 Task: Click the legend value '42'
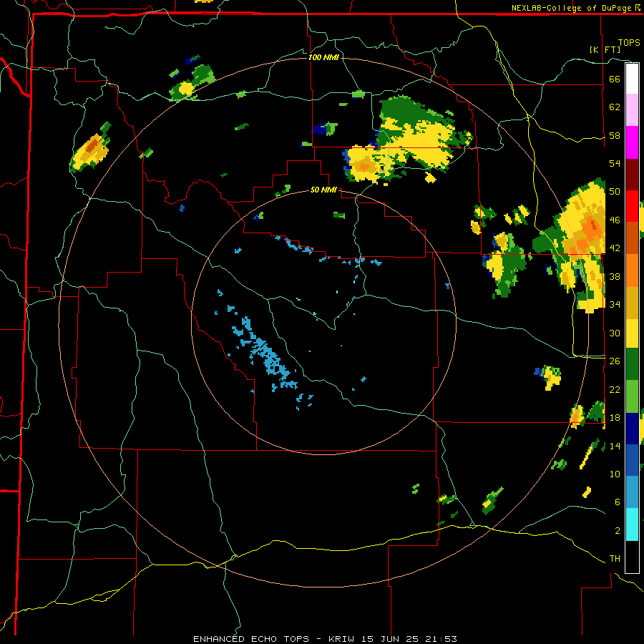pyautogui.click(x=615, y=248)
